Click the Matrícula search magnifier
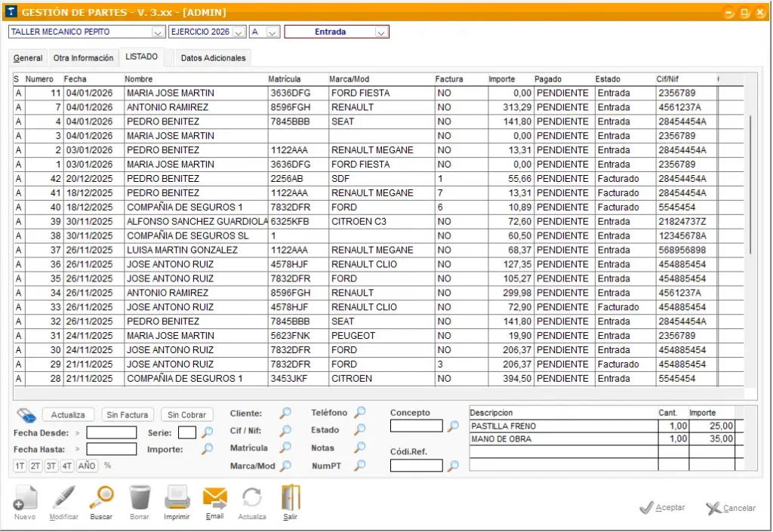Image resolution: width=773 pixels, height=532 pixels. click(285, 449)
